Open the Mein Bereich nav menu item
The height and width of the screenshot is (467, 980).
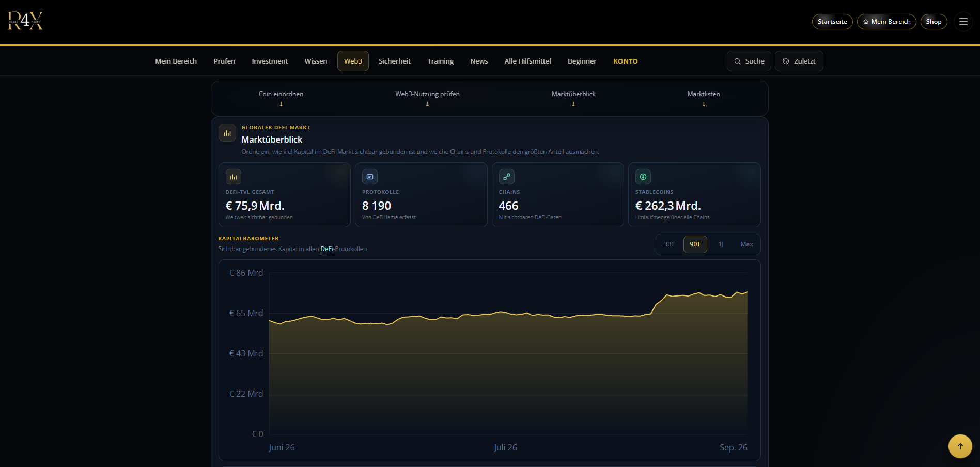tap(176, 61)
